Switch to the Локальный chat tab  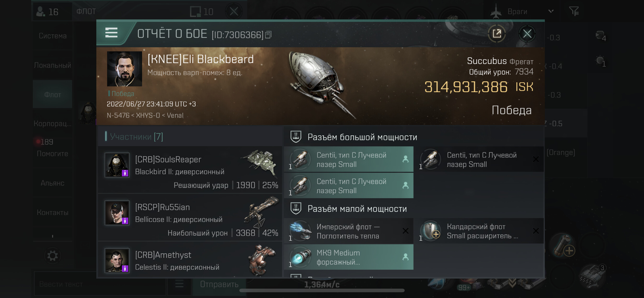pos(52,65)
